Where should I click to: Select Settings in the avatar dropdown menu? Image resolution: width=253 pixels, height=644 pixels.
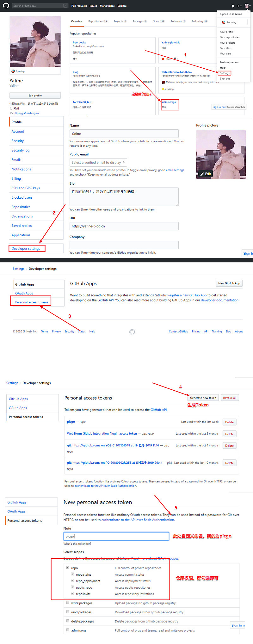(225, 73)
